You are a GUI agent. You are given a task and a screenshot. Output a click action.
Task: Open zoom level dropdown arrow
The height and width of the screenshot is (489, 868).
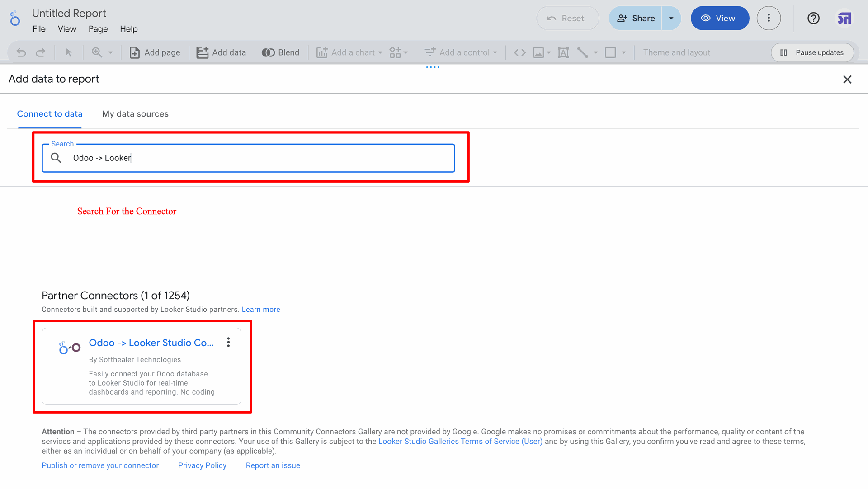click(x=110, y=52)
